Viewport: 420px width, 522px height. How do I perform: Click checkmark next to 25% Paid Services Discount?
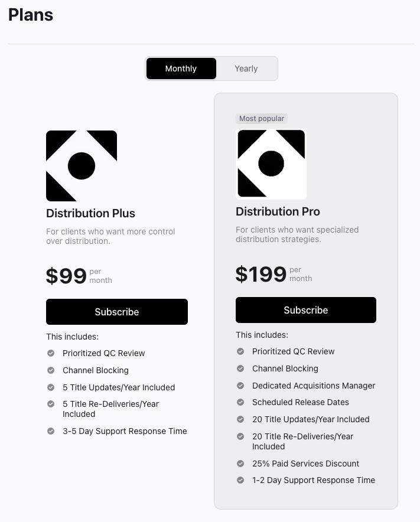[x=240, y=463]
